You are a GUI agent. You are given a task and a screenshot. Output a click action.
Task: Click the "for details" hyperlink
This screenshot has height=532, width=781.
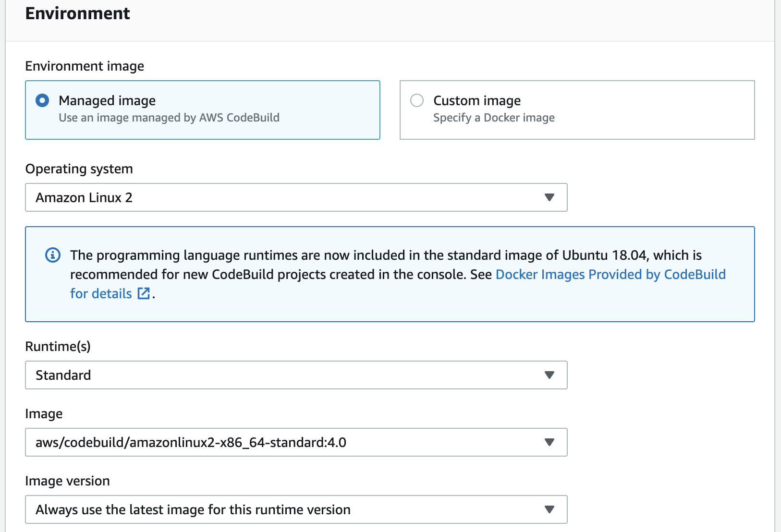tap(101, 293)
